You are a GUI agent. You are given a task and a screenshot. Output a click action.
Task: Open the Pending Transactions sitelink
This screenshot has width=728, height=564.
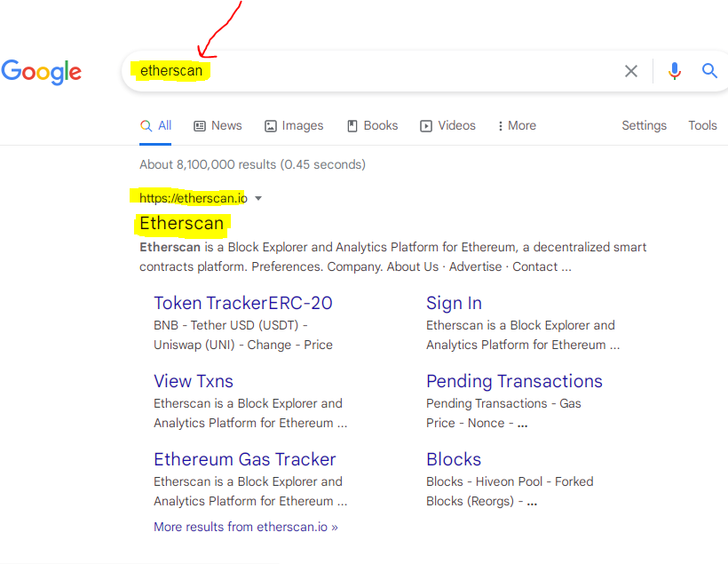pos(514,381)
